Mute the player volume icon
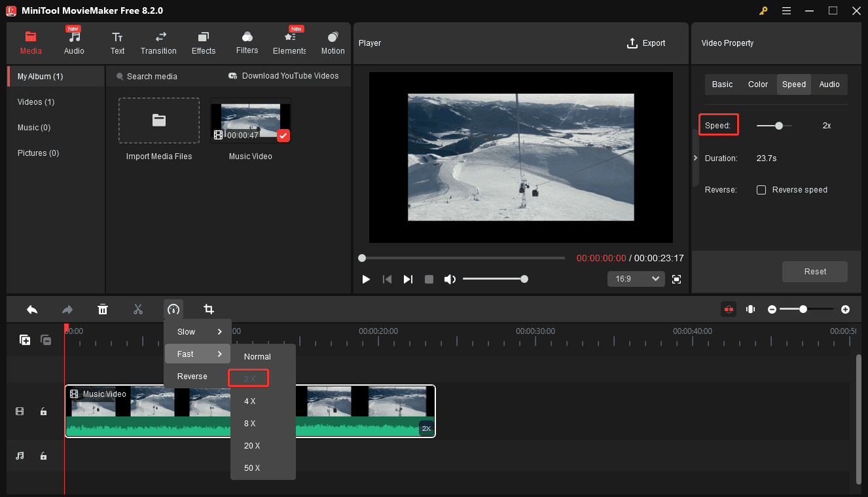868x497 pixels. click(450, 280)
